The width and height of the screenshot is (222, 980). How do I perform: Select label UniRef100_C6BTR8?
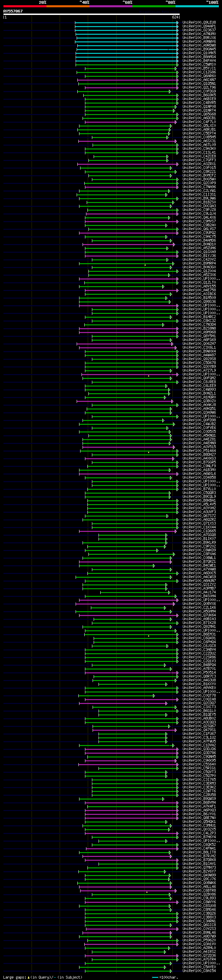pos(199,891)
